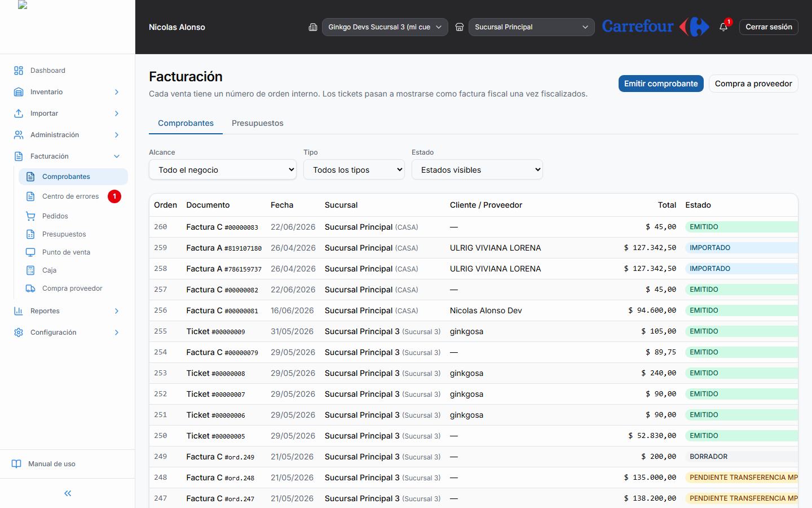Expand the Inventario menu chevron
This screenshot has height=508, width=812.
tap(117, 92)
